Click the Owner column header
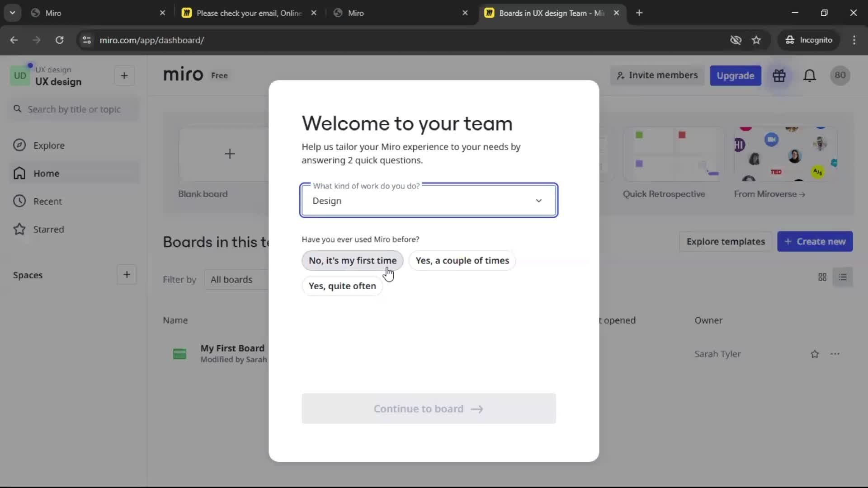This screenshot has height=488, width=868. point(708,320)
